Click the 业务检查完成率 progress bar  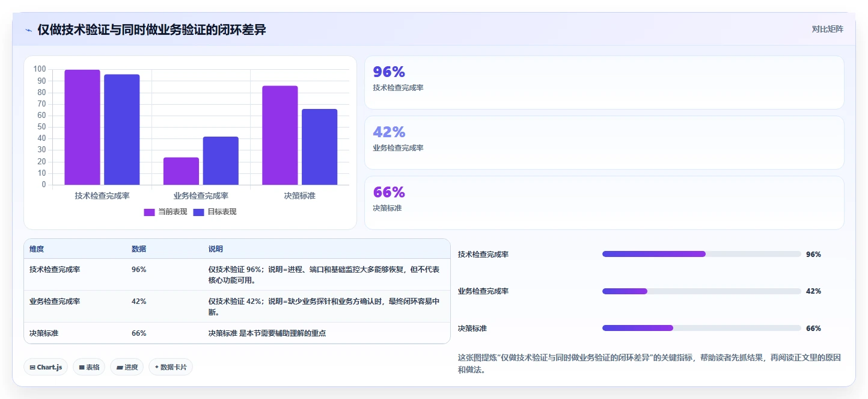(x=701, y=291)
